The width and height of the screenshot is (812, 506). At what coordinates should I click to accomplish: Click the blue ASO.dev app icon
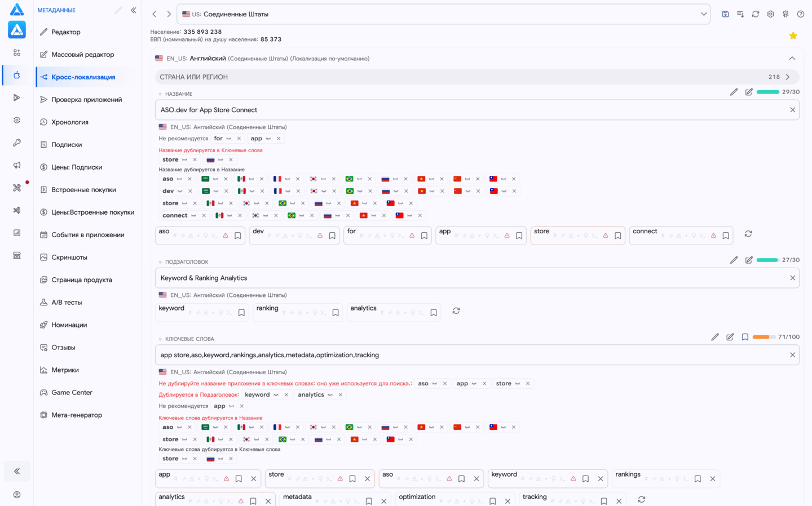pyautogui.click(x=17, y=29)
